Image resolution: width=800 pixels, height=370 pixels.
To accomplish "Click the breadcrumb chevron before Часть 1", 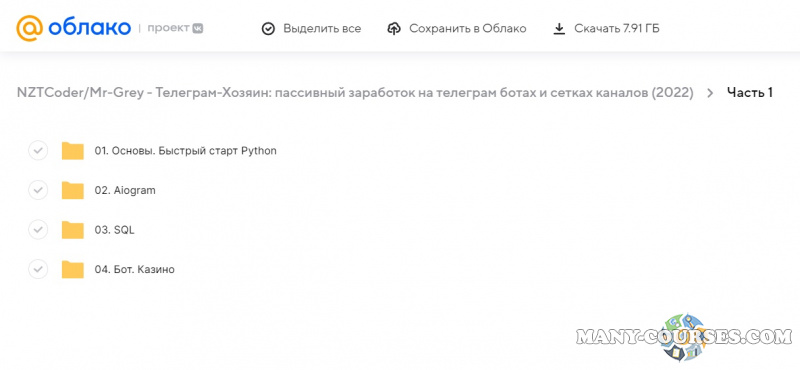I will coord(710,93).
